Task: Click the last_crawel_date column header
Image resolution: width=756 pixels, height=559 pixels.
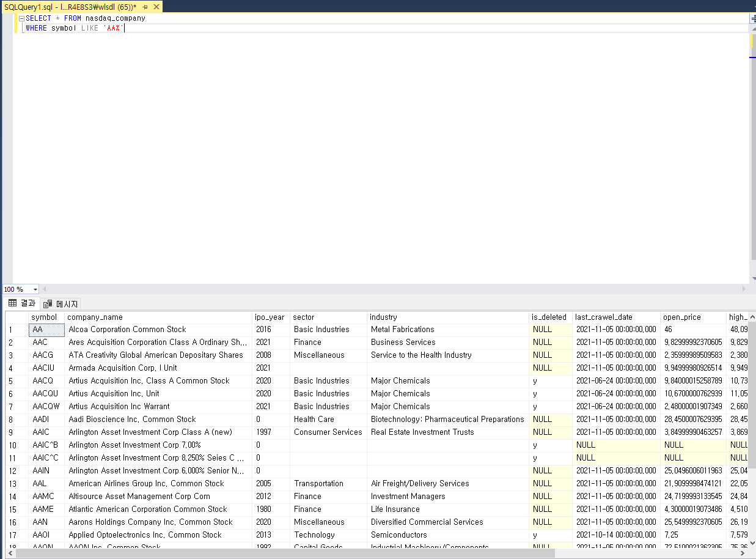Action: point(617,317)
